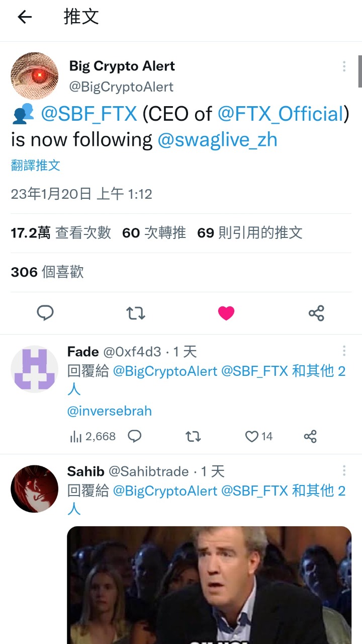Share the main tweet
362x644 pixels.
[x=316, y=313]
